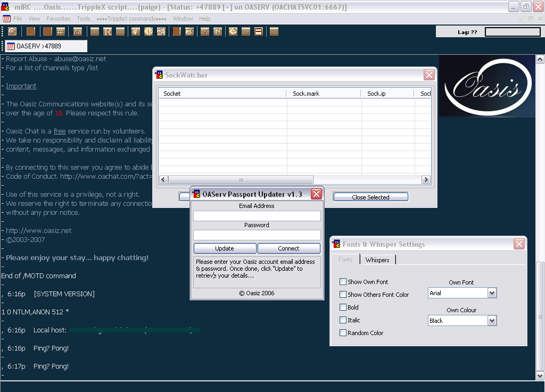Click the toolbar icon just left of clock icon
Image resolution: width=545 pixels, height=392 pixels.
pyautogui.click(x=136, y=31)
